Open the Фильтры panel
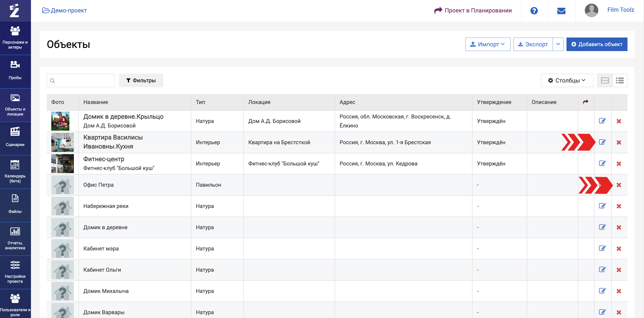Screen dimensions: 644x318 (x=141, y=80)
